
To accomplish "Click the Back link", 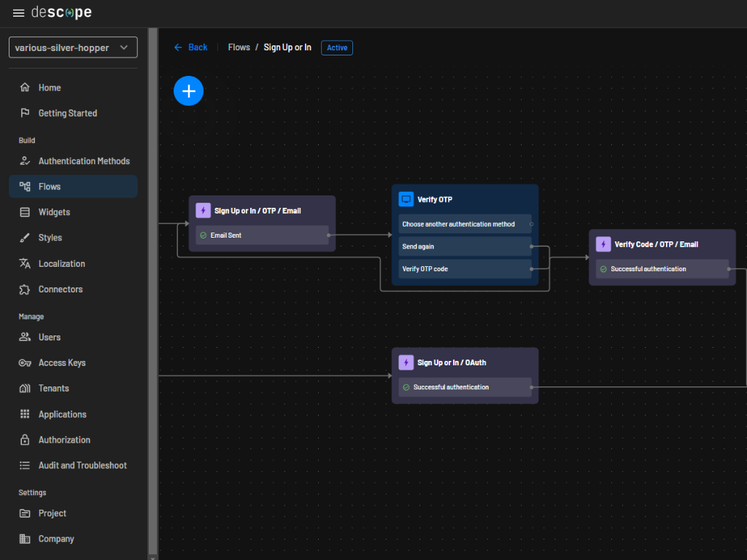I will click(x=191, y=47).
